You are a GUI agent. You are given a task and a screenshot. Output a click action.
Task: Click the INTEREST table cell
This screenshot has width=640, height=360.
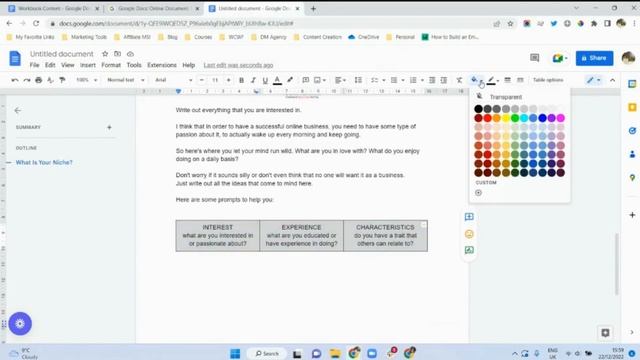(218, 236)
